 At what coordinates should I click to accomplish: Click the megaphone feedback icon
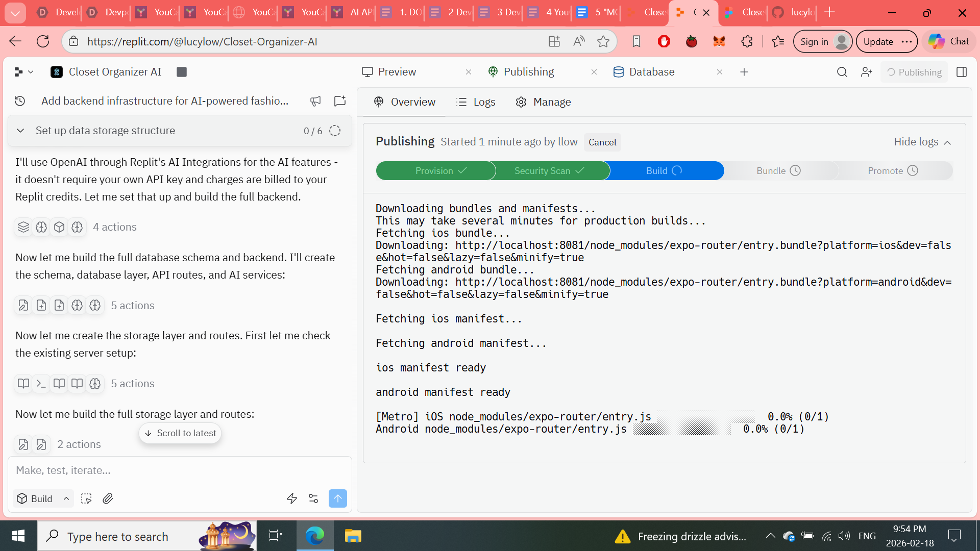coord(315,101)
